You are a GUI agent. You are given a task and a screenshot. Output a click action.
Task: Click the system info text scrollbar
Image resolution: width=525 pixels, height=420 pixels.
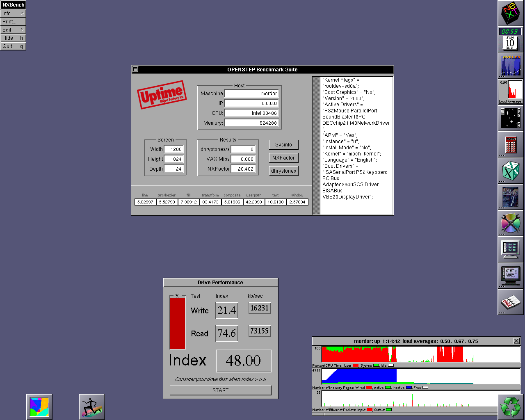(x=316, y=146)
